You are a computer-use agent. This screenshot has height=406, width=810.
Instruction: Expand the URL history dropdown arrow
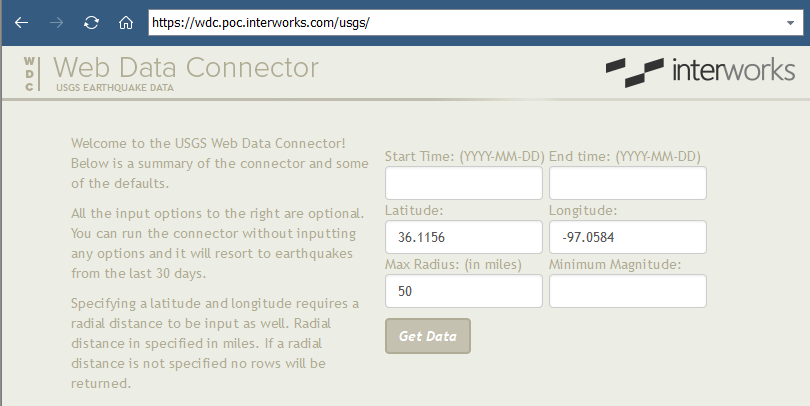pos(790,23)
